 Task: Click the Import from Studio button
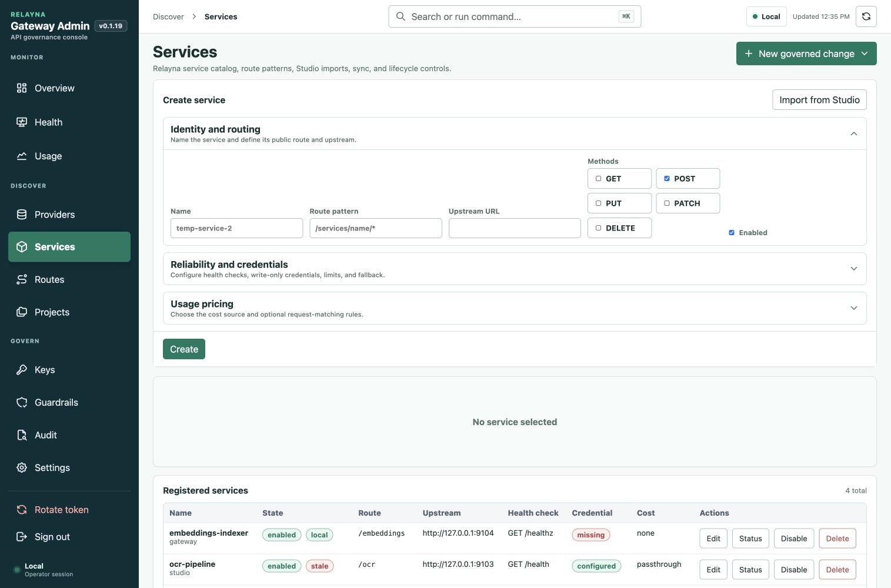pos(819,100)
